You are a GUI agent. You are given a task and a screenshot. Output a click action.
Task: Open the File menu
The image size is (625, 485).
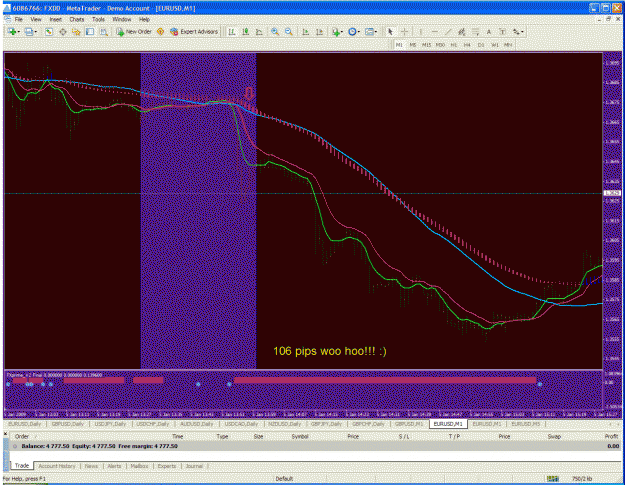tap(18, 19)
